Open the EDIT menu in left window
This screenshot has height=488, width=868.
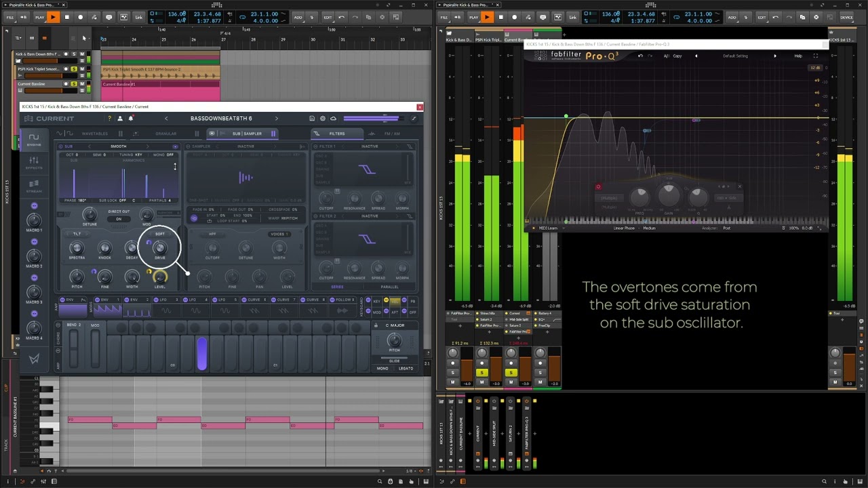(328, 17)
